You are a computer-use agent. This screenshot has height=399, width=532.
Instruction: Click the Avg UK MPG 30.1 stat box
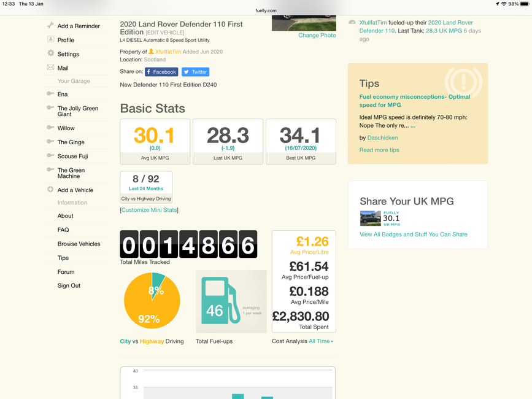click(155, 142)
